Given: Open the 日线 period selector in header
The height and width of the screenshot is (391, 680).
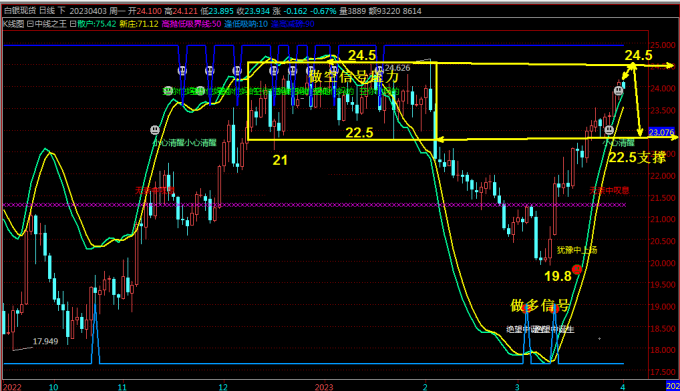Looking at the screenshot, I should coord(47,11).
